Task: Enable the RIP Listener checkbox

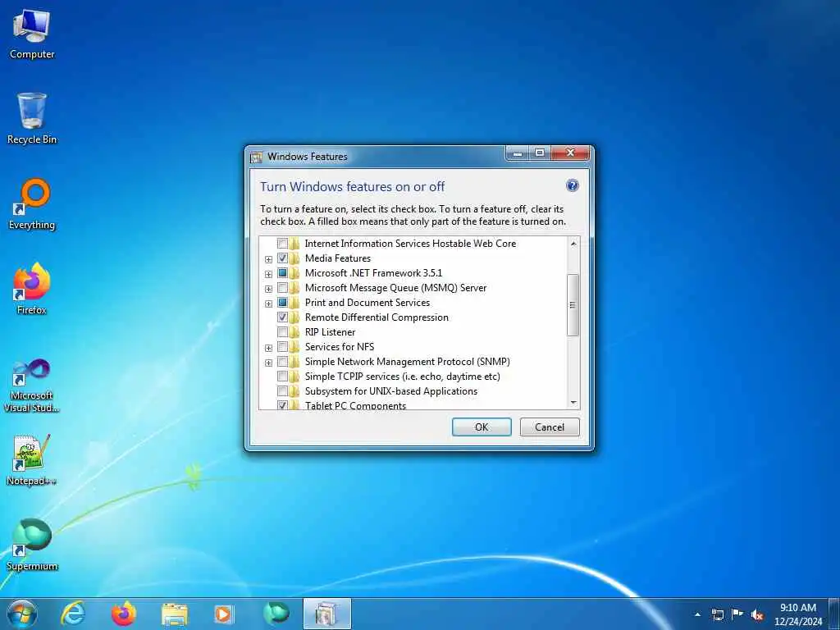Action: (282, 332)
